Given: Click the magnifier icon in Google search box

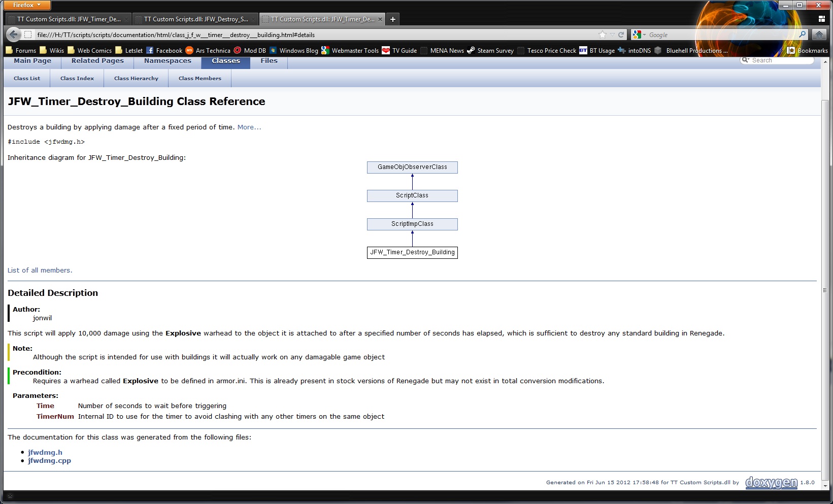Looking at the screenshot, I should click(x=802, y=35).
